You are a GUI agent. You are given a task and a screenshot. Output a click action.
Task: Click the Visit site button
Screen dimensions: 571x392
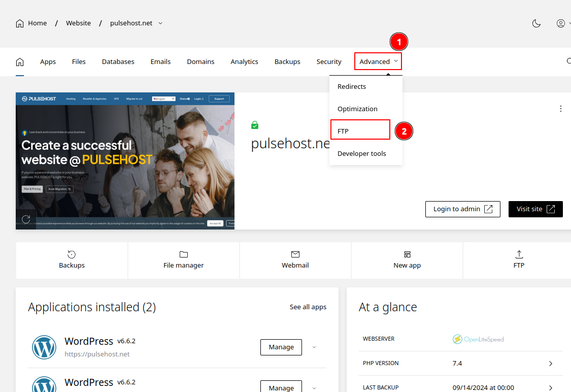[535, 209]
